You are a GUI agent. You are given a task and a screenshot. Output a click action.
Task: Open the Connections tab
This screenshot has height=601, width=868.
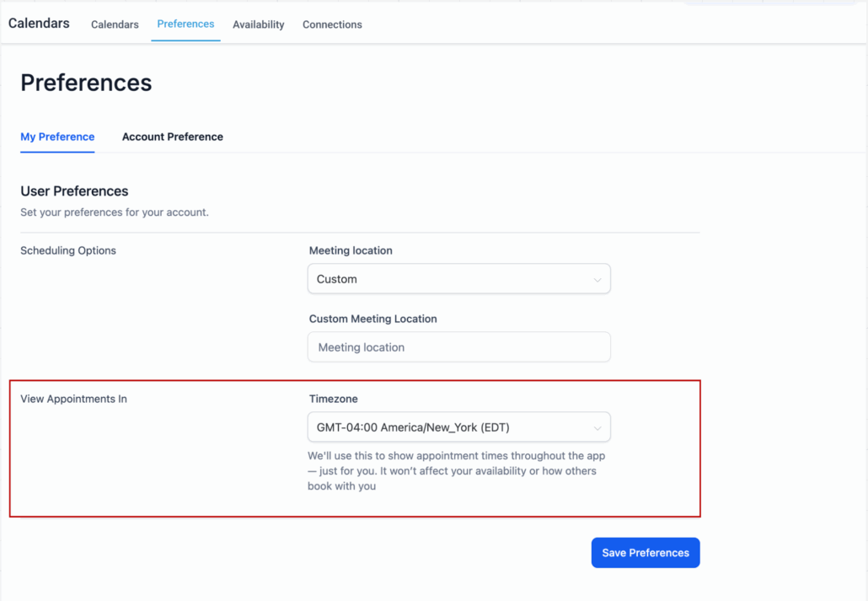(x=332, y=24)
